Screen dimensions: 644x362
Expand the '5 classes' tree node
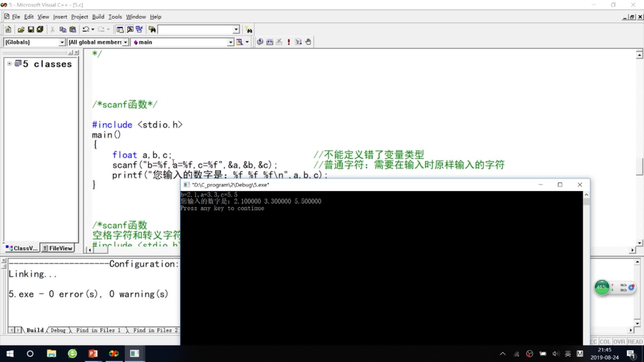pyautogui.click(x=9, y=64)
